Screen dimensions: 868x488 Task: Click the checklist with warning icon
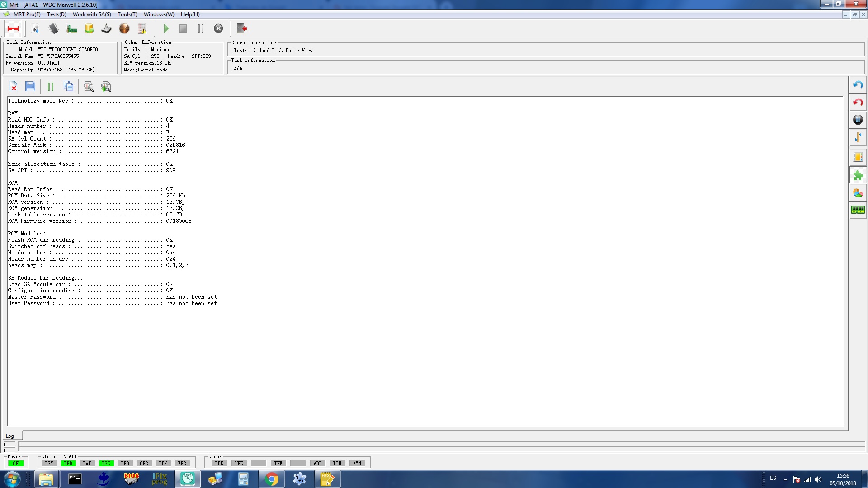tap(142, 28)
